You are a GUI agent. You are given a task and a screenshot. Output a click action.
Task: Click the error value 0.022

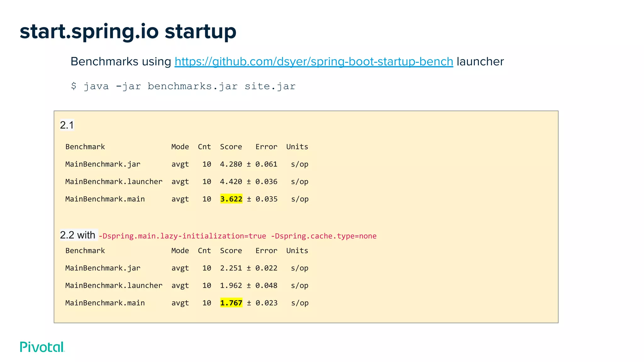click(x=266, y=268)
